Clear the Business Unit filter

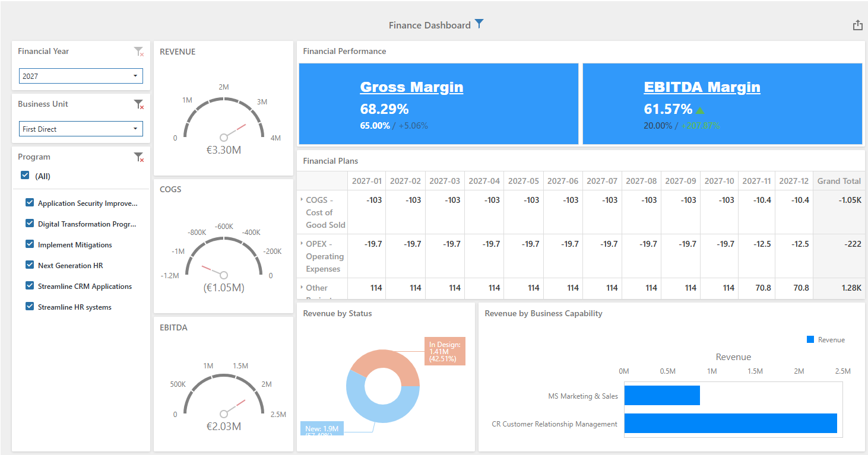pyautogui.click(x=139, y=104)
